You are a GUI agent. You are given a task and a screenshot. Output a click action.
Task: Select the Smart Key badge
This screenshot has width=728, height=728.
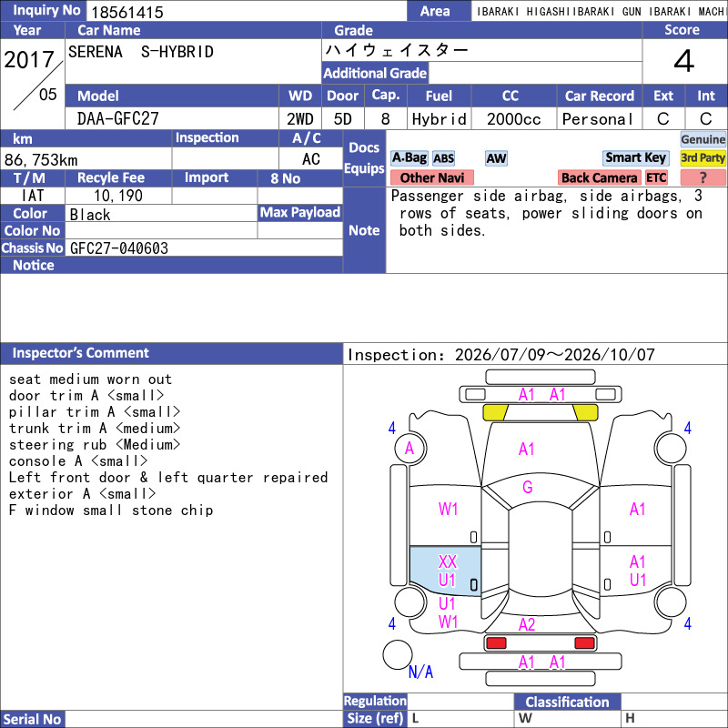coord(635,157)
